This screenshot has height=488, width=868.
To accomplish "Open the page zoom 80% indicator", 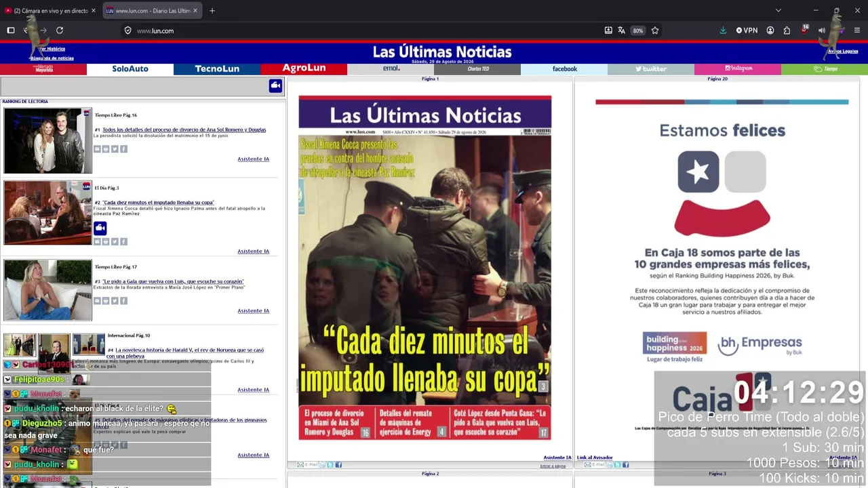I will coord(637,30).
